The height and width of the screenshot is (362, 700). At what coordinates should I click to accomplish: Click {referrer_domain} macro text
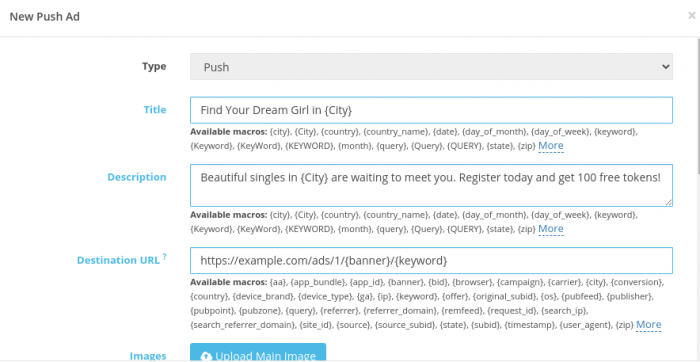[x=400, y=310]
